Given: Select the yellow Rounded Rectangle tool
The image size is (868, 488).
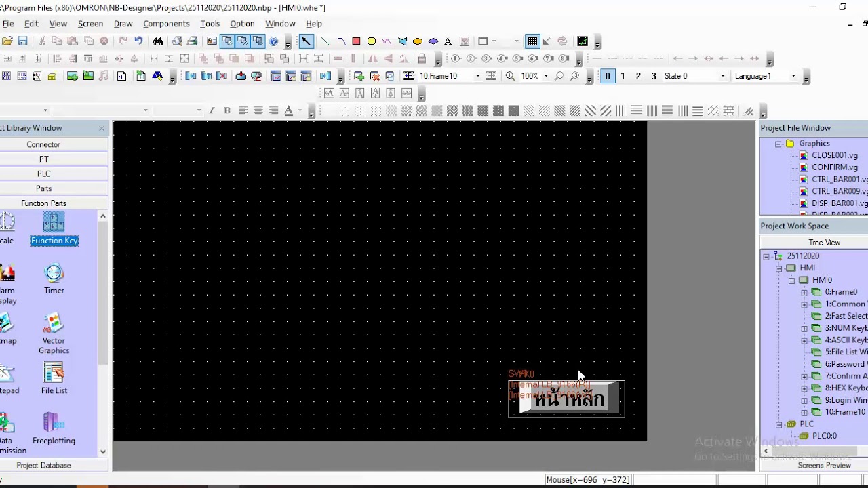Looking at the screenshot, I should [372, 41].
